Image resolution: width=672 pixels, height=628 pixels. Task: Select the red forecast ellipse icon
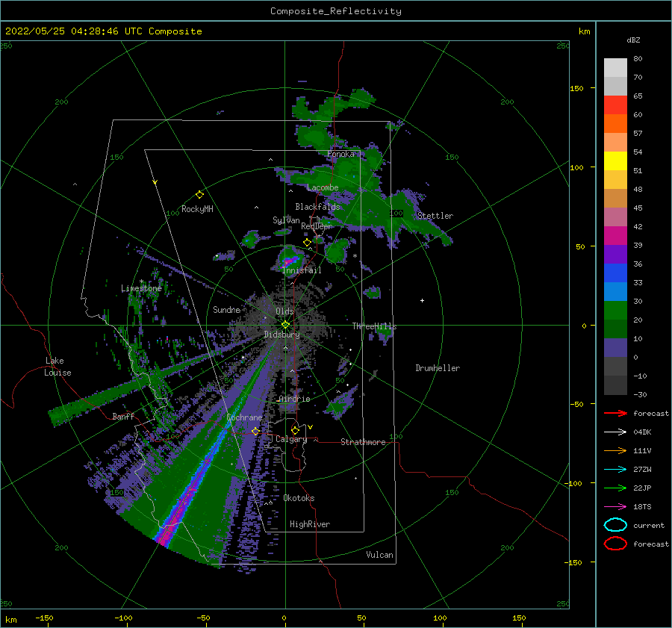click(615, 544)
